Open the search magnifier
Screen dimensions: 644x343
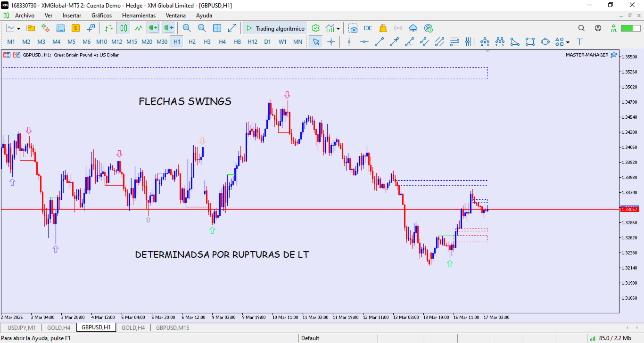point(581,28)
